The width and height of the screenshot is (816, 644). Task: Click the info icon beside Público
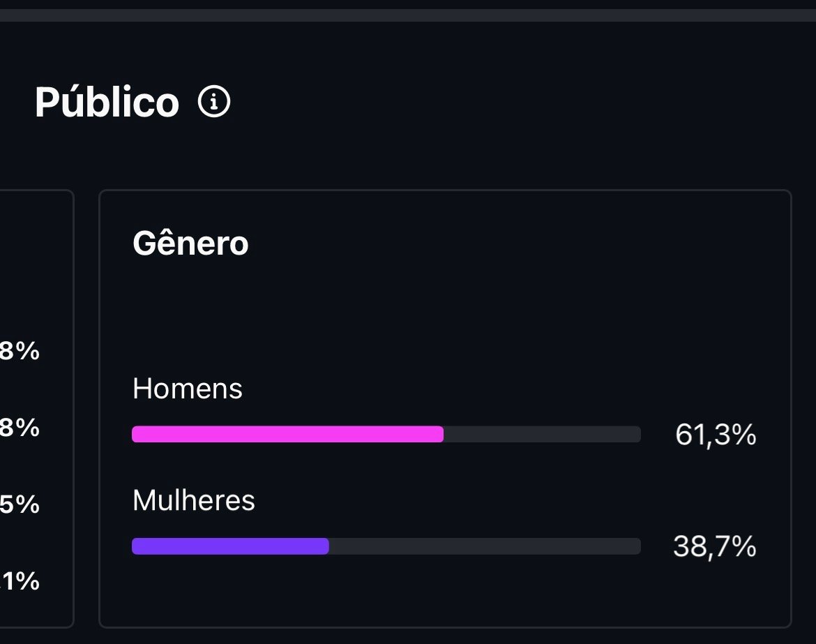point(214,103)
